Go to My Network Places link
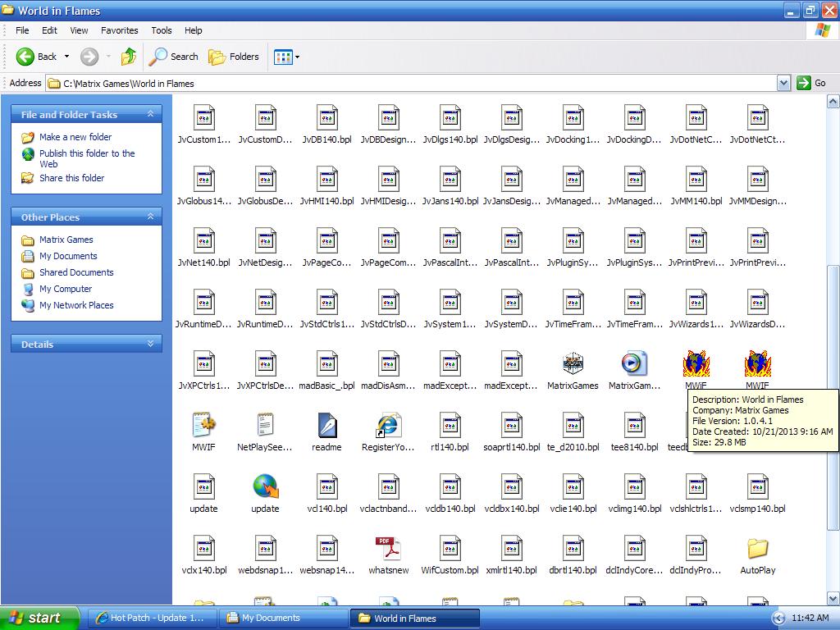The height and width of the screenshot is (630, 840). (x=76, y=305)
